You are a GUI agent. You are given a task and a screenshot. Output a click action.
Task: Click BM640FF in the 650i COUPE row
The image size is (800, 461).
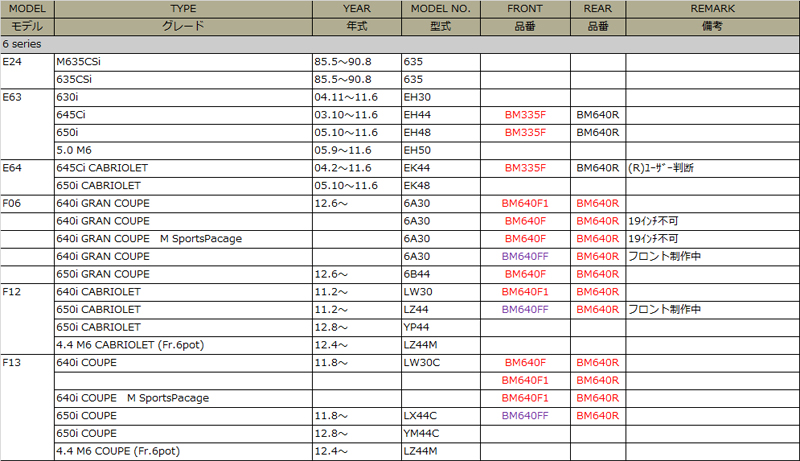pyautogui.click(x=525, y=416)
